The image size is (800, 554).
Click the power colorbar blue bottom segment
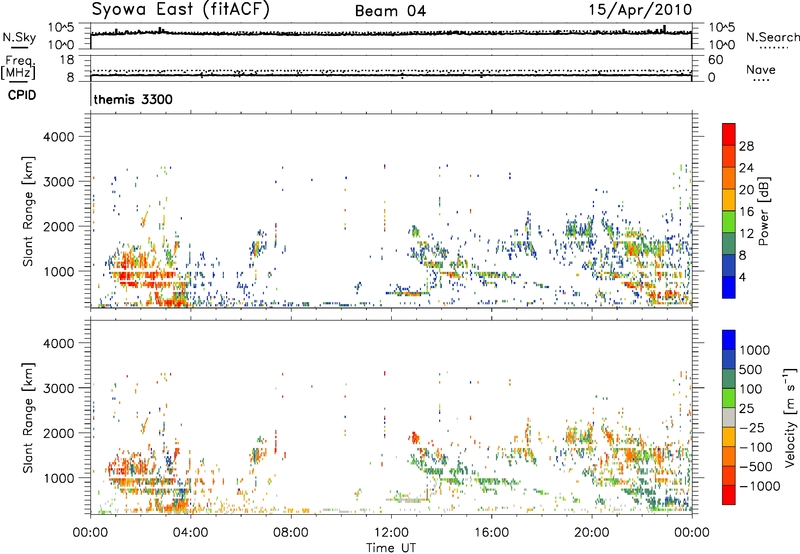point(729,287)
